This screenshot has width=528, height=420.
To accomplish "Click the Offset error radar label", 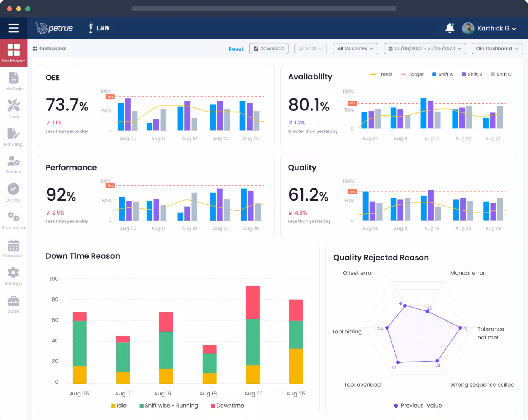I will click(358, 273).
